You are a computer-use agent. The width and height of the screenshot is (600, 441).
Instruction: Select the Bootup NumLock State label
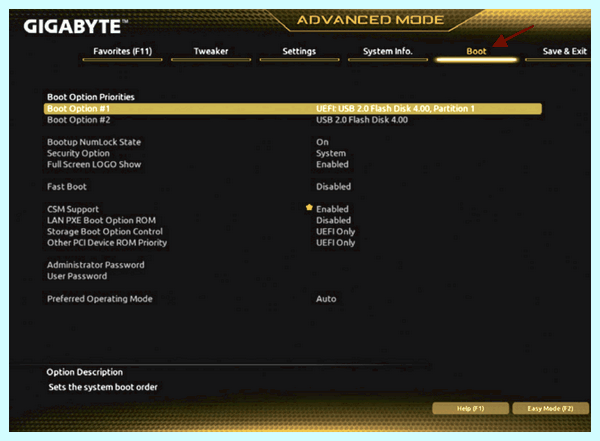coord(94,142)
